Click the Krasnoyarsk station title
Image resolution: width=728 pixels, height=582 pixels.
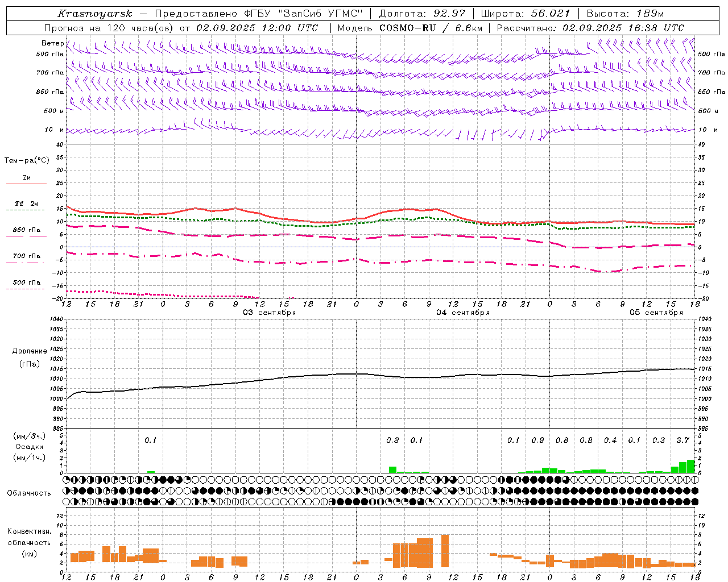point(94,14)
